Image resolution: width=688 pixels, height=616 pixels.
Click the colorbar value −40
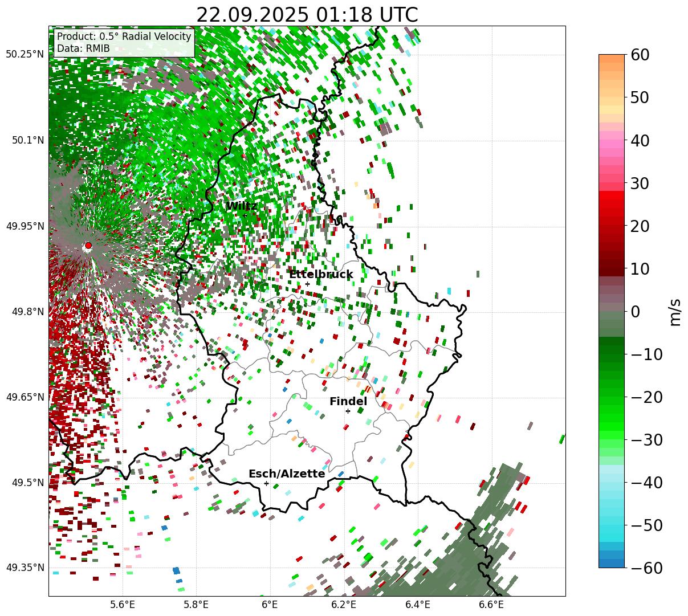click(x=648, y=482)
